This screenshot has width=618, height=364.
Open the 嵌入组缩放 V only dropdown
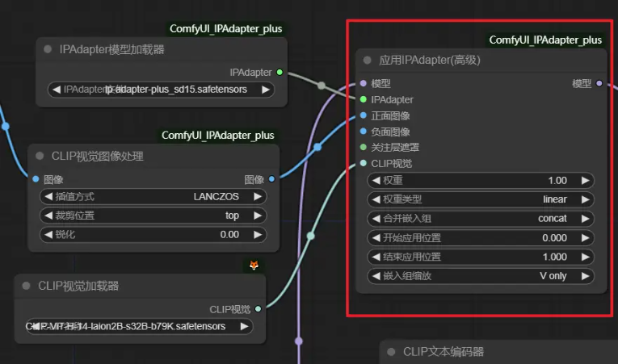481,276
